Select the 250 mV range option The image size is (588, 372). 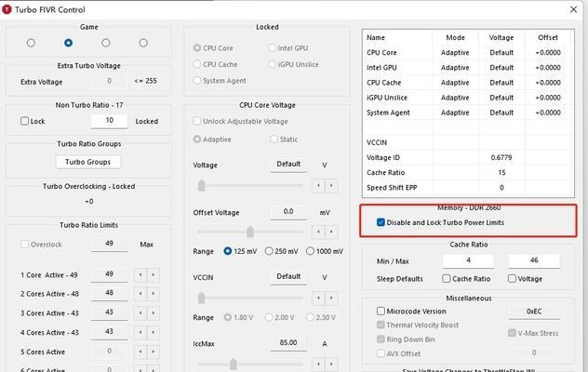[x=269, y=251]
